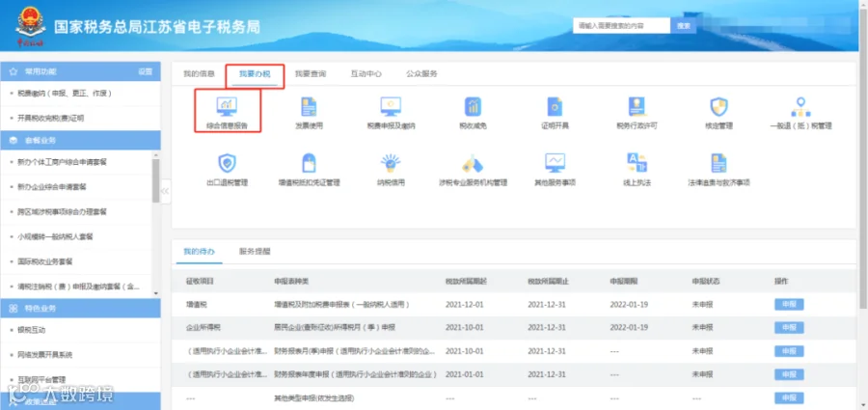
Task: Open the 纳税信用 lightbulb icon
Action: click(391, 163)
